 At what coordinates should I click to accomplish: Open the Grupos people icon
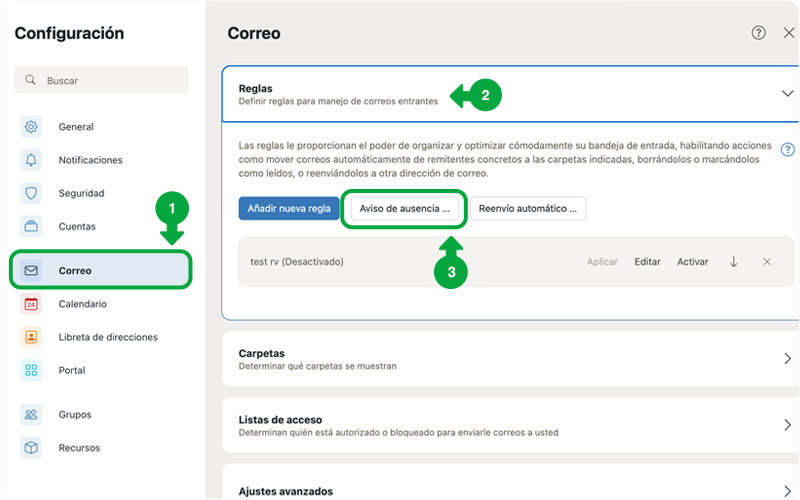[31, 414]
